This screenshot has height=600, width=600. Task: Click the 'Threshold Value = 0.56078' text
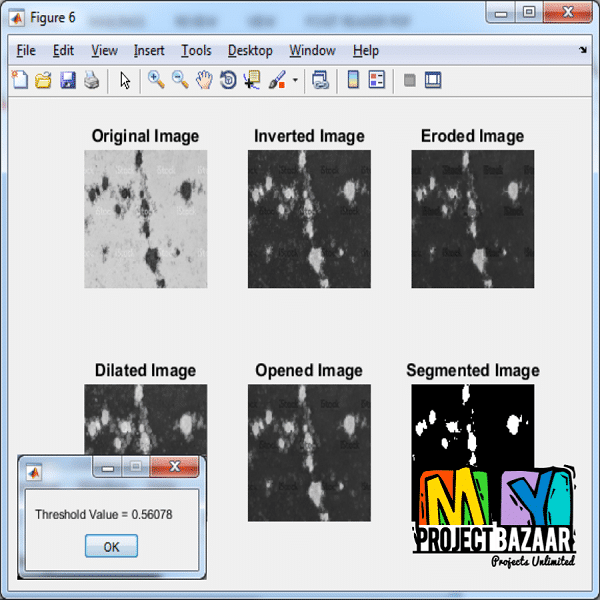point(104,515)
